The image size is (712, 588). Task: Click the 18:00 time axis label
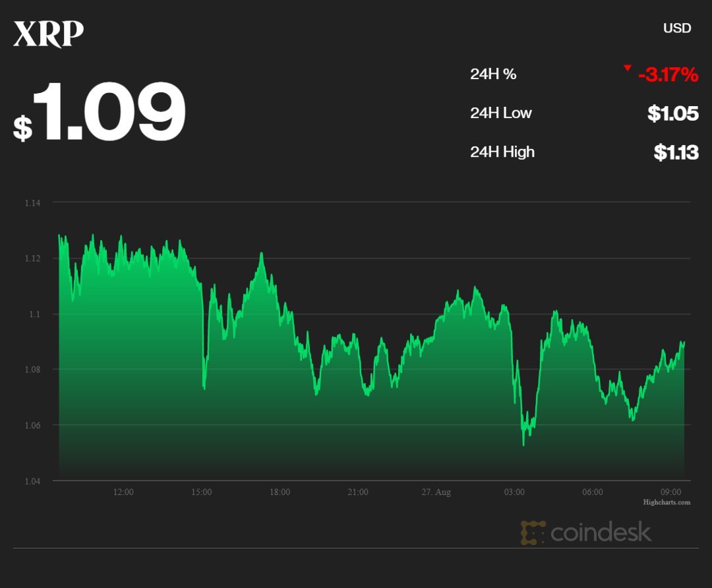pos(280,492)
